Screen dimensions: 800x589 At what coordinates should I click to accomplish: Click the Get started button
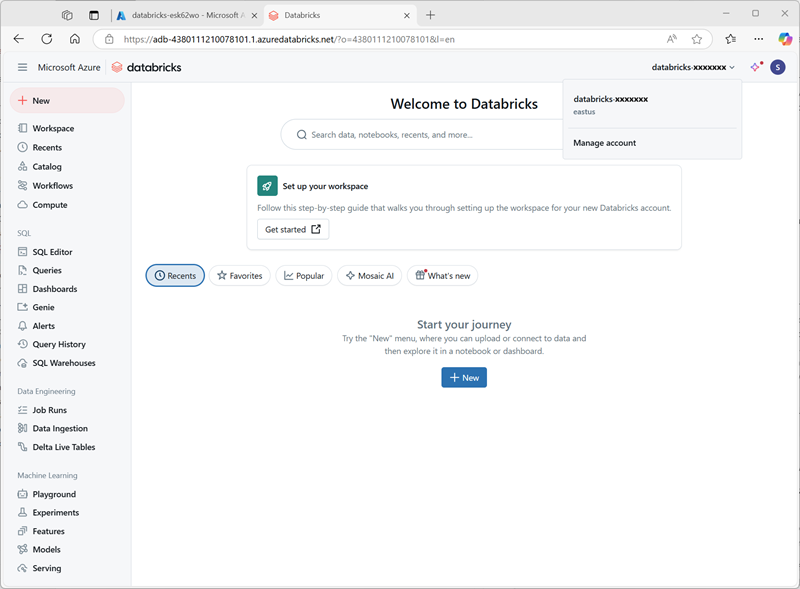293,230
